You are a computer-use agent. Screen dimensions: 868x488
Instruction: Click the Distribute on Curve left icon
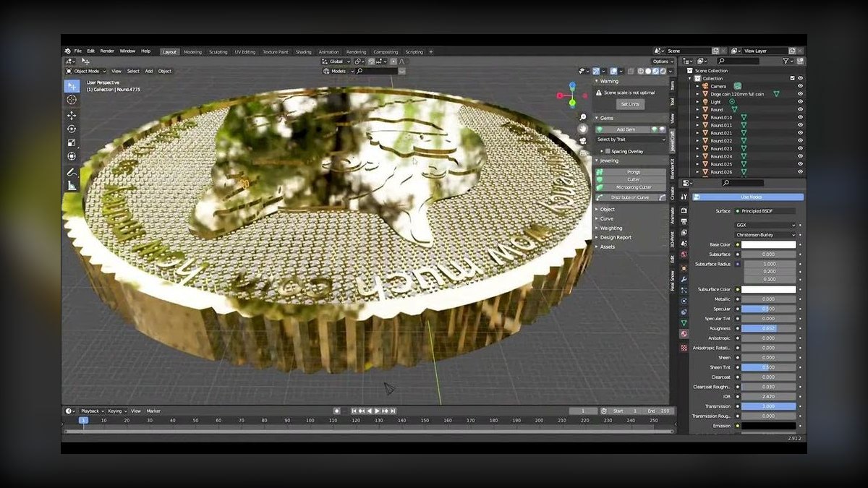click(x=600, y=197)
